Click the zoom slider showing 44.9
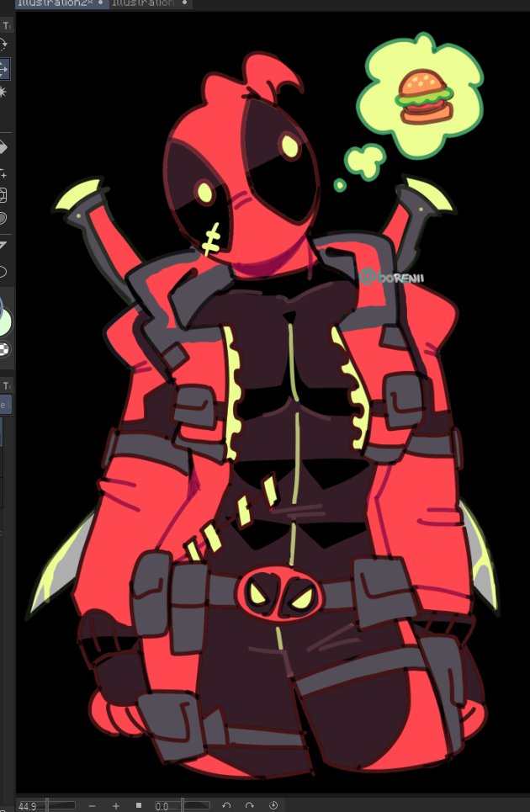530x812 pixels. 46,806
